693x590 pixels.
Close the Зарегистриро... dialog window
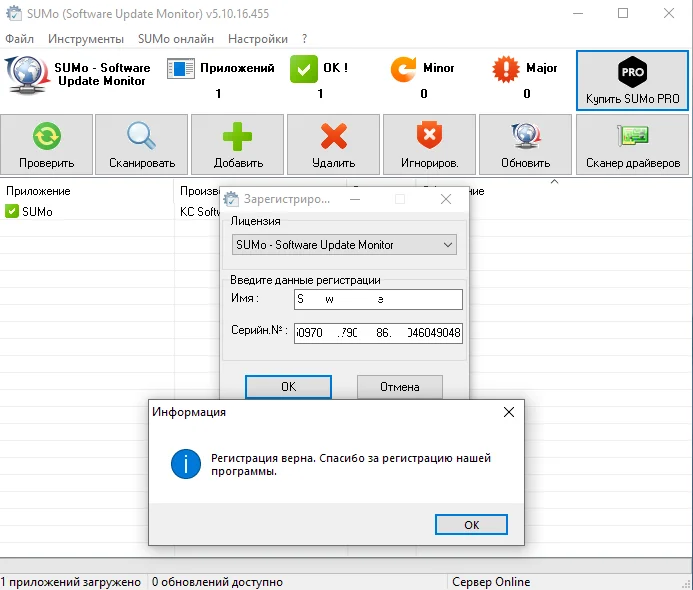[x=446, y=199]
